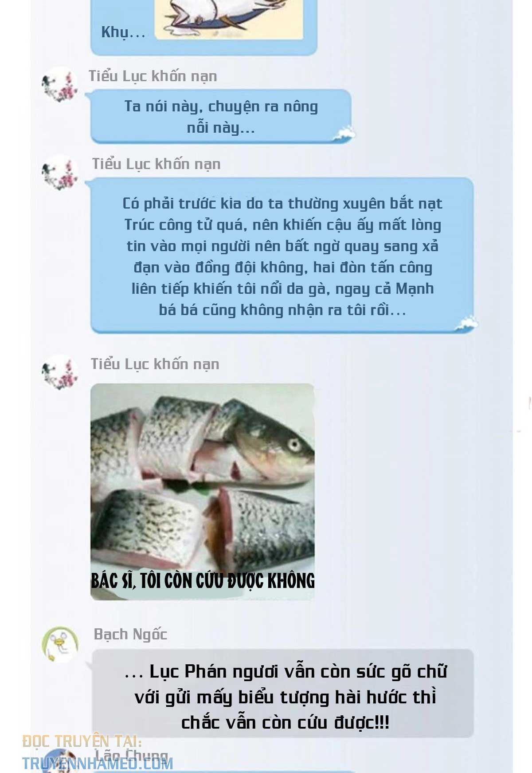Open Bạch Ngốc's green circular avatar

pos(60,644)
